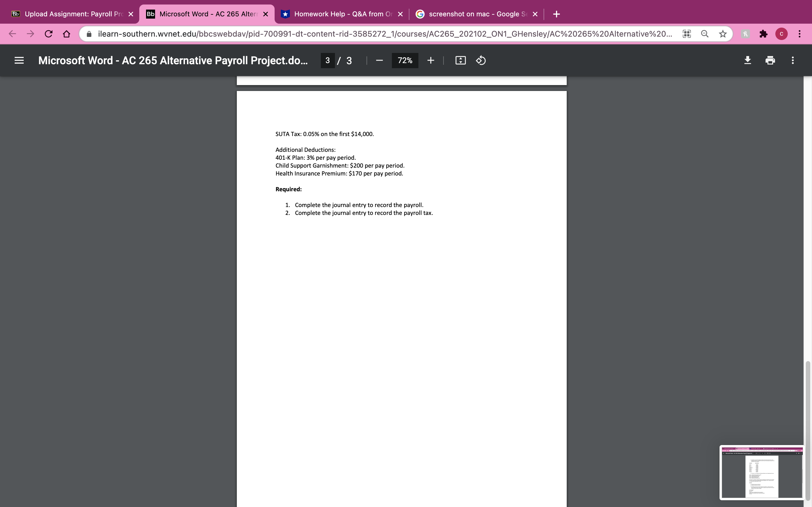Open the PDF document outline menu

pos(19,60)
